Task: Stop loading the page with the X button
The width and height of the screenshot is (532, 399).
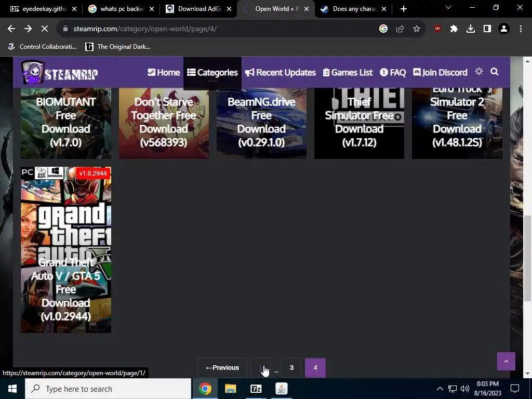Action: 45,29
